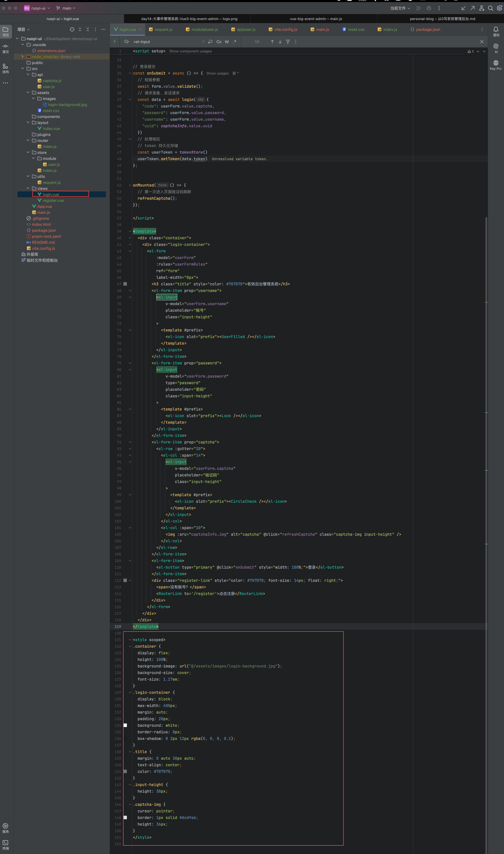This screenshot has height=854, width=504.
Task: Toggle new line in search field
Action: click(210, 42)
